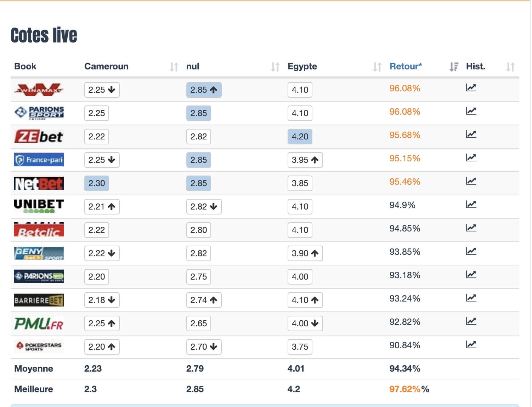Open the NetBet odds history chart icon

click(471, 181)
